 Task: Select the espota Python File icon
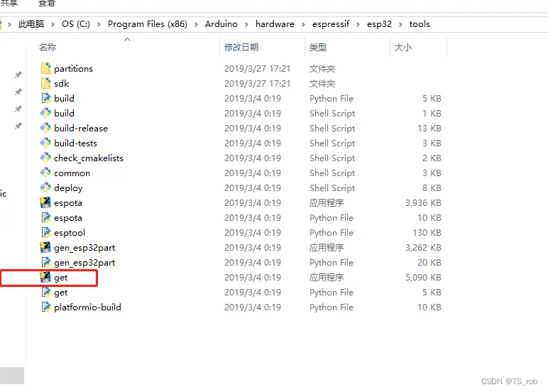pos(45,217)
